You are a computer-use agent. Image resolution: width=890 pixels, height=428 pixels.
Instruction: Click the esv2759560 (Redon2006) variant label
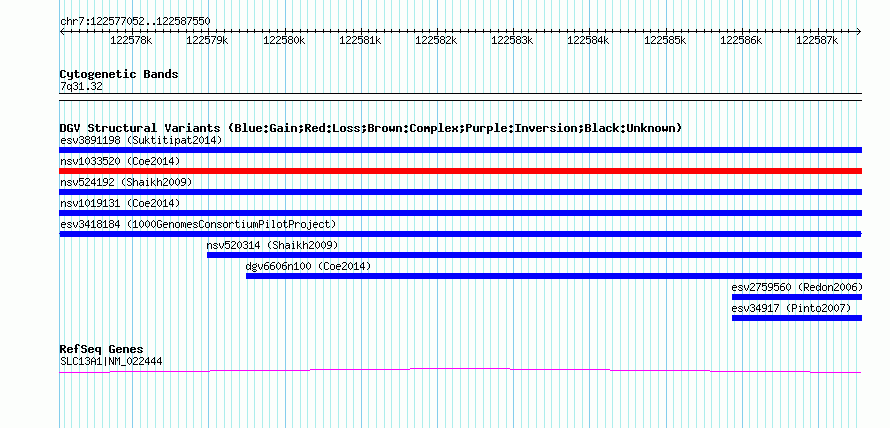tap(797, 287)
